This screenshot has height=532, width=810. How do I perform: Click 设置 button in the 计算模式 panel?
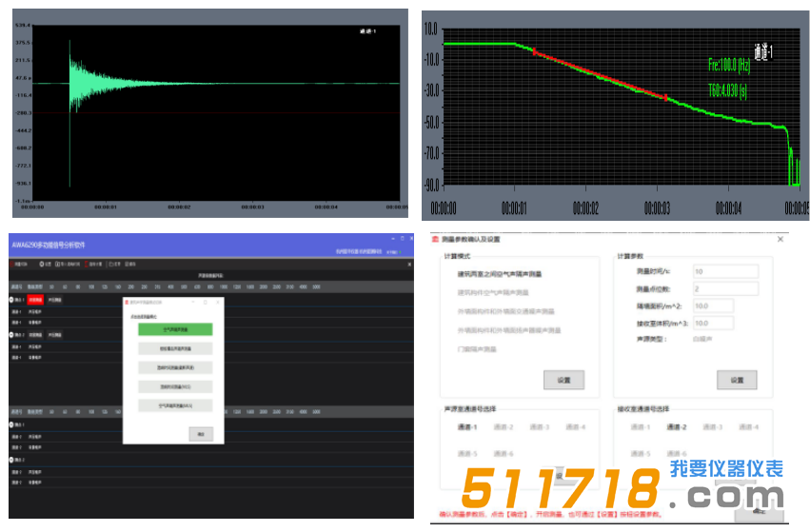[563, 380]
